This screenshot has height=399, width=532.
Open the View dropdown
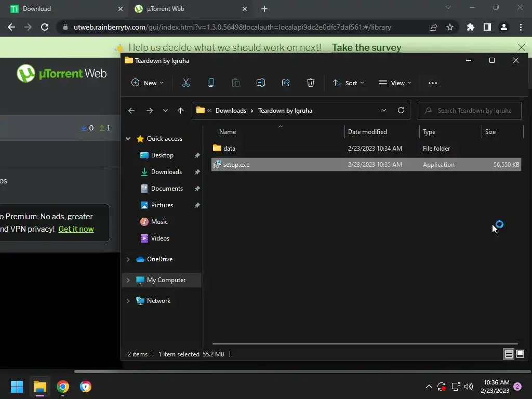click(x=395, y=83)
